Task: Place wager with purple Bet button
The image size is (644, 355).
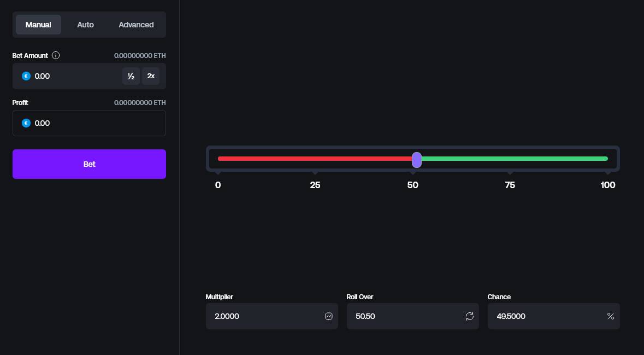Action: (x=89, y=164)
